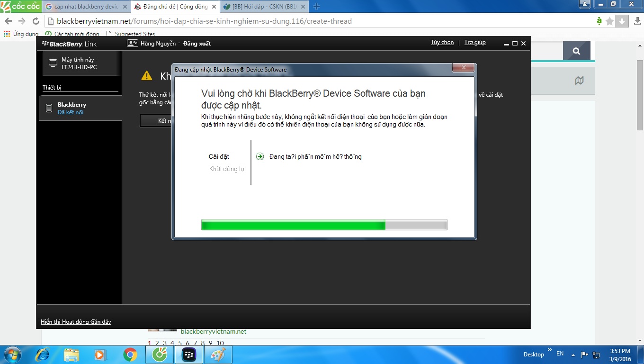Image resolution: width=644 pixels, height=364 pixels.
Task: Click the Action Center flag tray icon
Action: 585,354
